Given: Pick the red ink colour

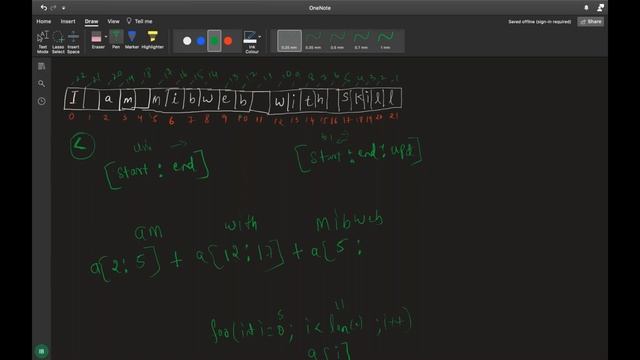Looking at the screenshot, I should (x=228, y=41).
